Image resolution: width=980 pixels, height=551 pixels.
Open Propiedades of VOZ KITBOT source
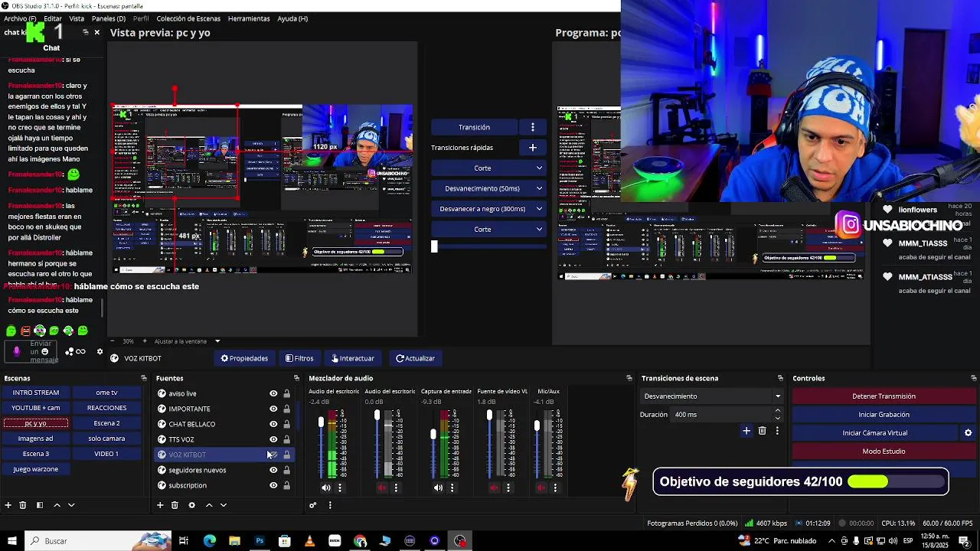pos(244,358)
